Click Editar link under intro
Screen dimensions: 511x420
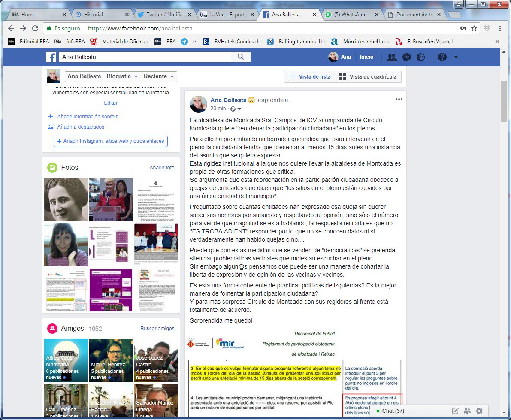[x=111, y=103]
